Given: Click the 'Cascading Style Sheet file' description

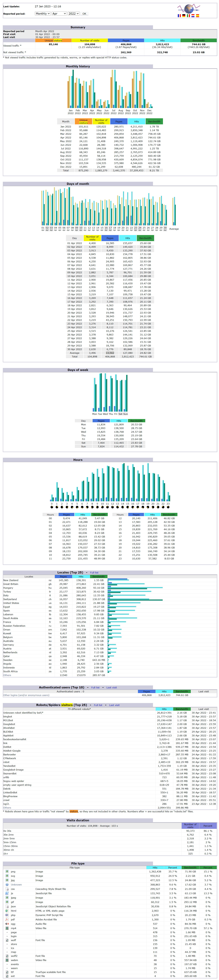Looking at the screenshot, I should point(51,889).
